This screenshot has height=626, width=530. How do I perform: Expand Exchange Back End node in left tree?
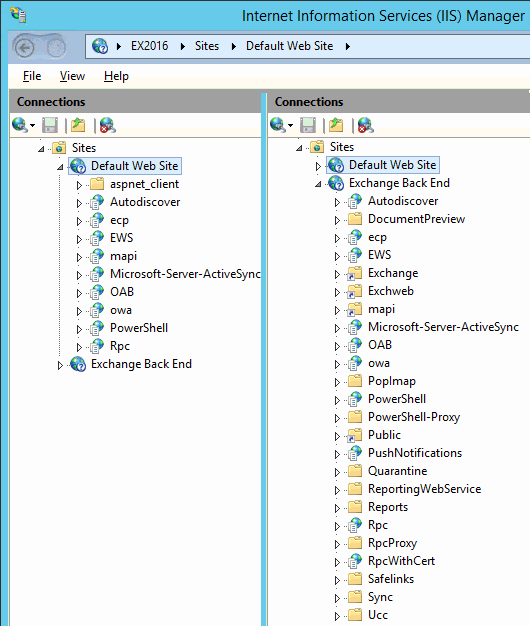60,365
